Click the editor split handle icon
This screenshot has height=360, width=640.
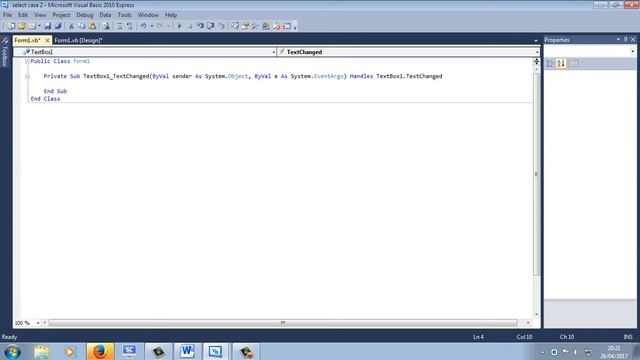[536, 62]
